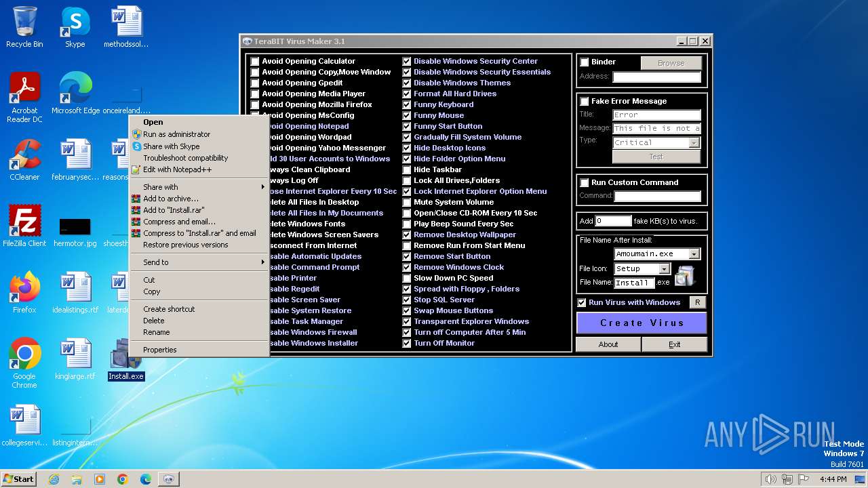Open Properties from the context menu

(200, 350)
